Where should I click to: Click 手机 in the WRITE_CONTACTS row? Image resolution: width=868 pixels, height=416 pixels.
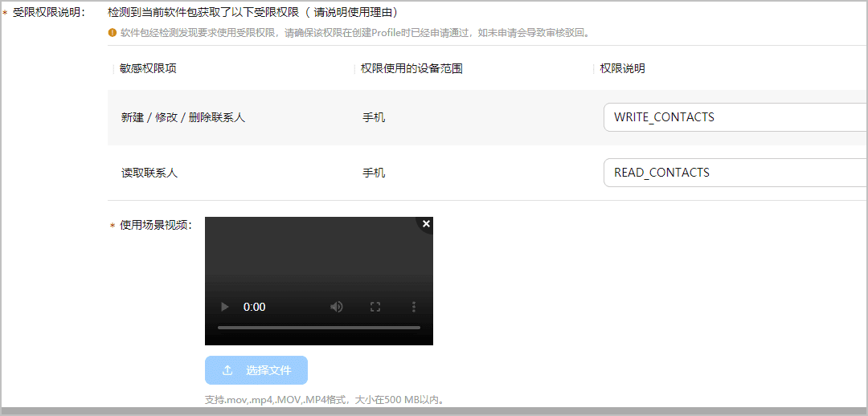tap(374, 117)
